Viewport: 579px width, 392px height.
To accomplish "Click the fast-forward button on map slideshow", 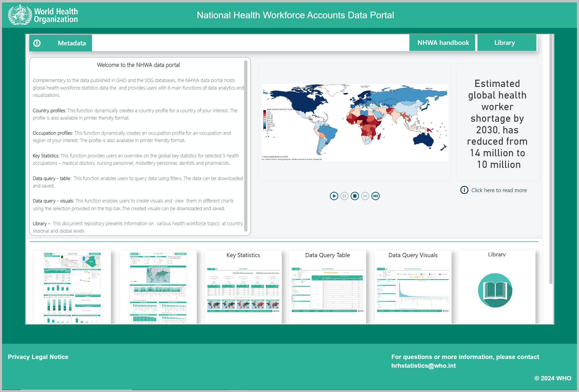I will (375, 195).
